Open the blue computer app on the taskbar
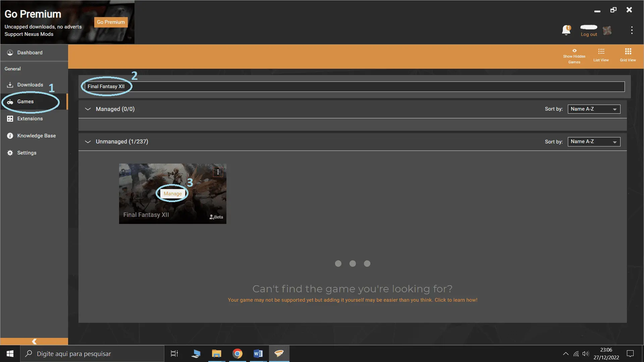This screenshot has height=362, width=644. [196, 354]
